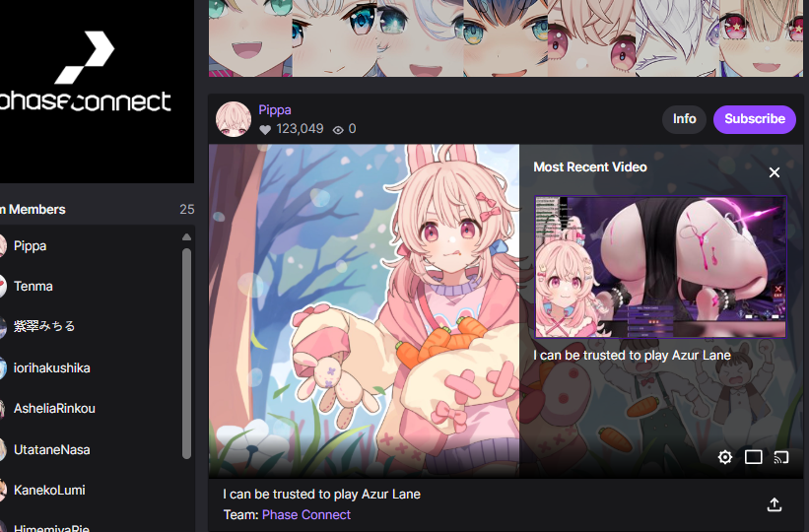Toggle theatre mode icon in player
The image size is (809, 532).
[x=753, y=457]
